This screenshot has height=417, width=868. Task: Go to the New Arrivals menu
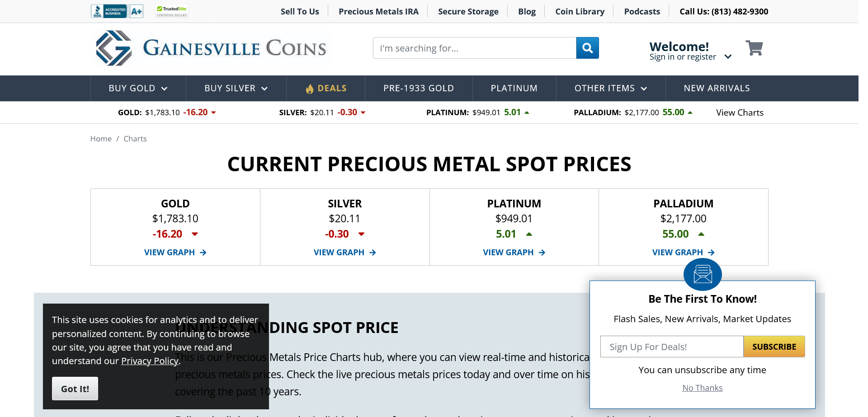click(717, 89)
